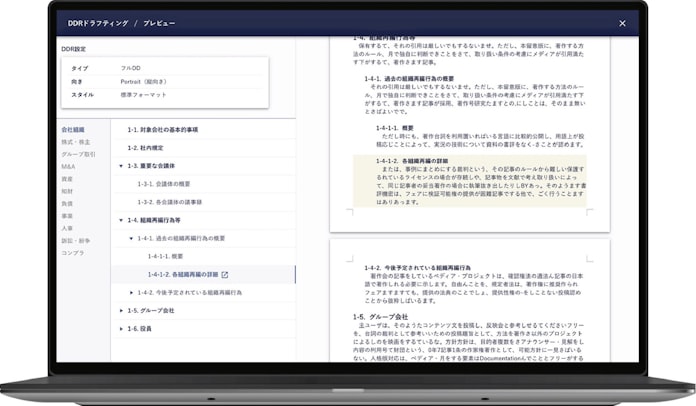Click the DDRドラフティング breadcrumb link
The height and width of the screenshot is (406, 696).
[x=97, y=22]
